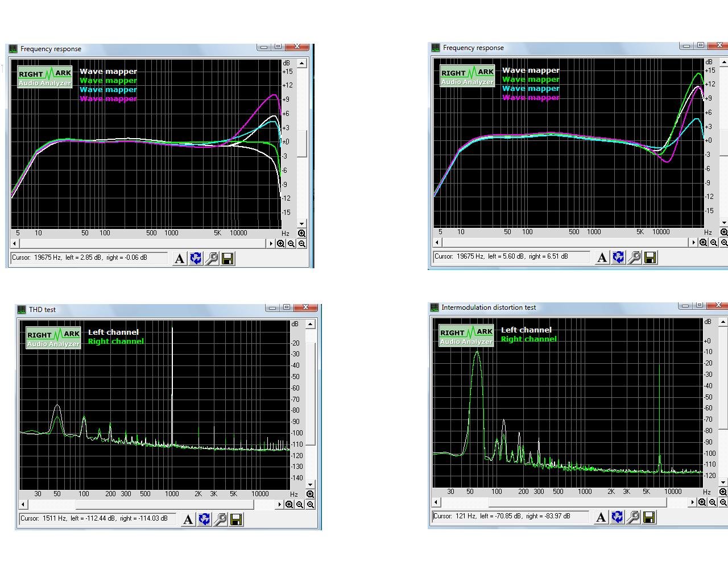This screenshot has width=728, height=582.
Task: Click the A icon in 2.85 dB Frequency response window
Action: coord(180,259)
